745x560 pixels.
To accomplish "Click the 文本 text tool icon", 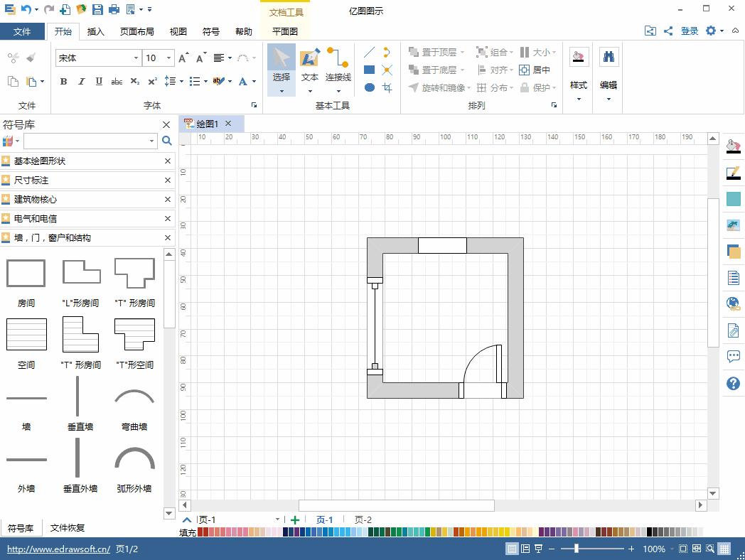I will (x=310, y=58).
